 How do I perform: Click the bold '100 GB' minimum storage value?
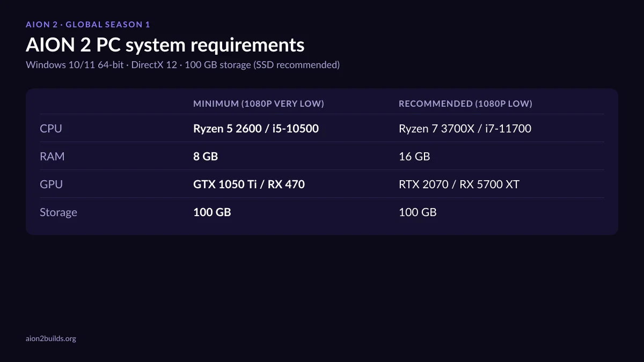[x=212, y=212]
